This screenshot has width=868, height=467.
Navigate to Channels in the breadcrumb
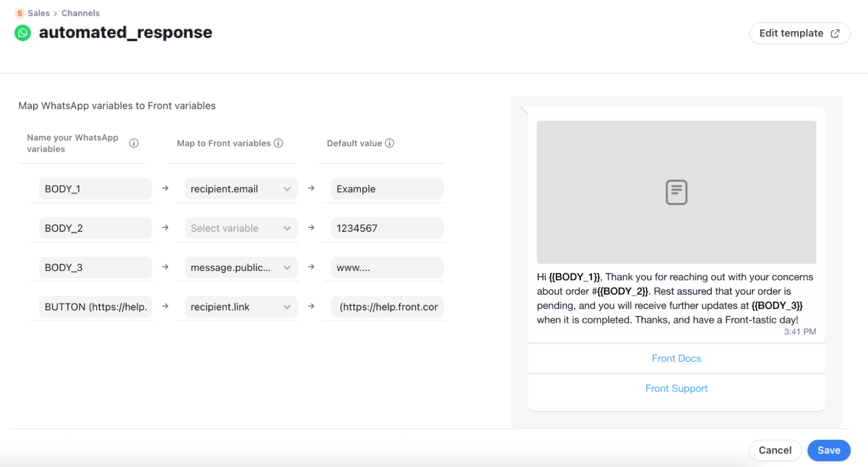80,13
